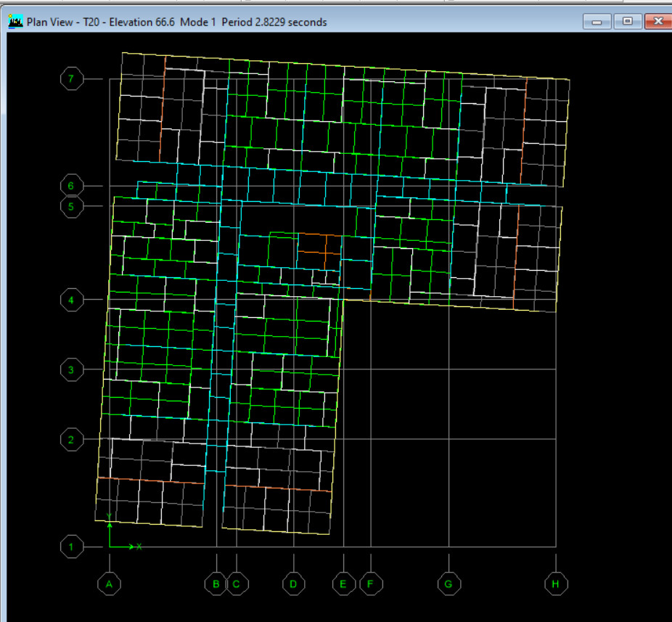The image size is (672, 622).
Task: Click the Plan View window icon
Action: click(x=15, y=22)
